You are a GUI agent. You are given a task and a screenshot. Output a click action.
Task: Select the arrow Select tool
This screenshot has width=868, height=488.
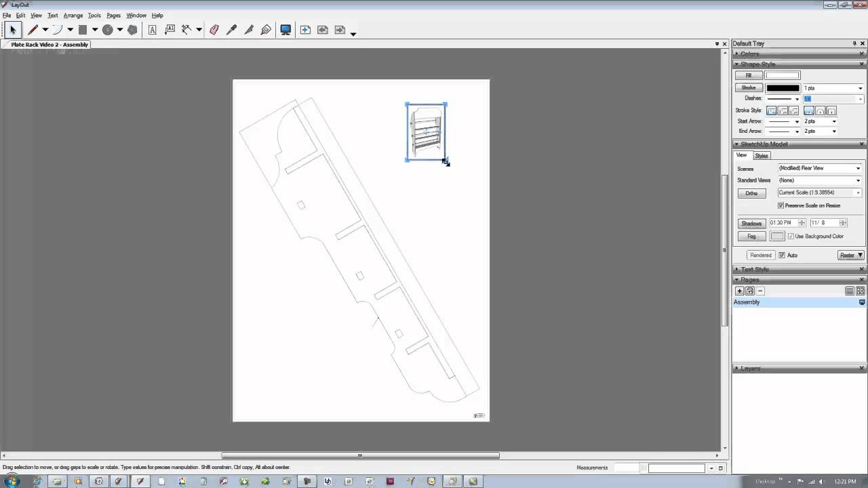pos(12,30)
